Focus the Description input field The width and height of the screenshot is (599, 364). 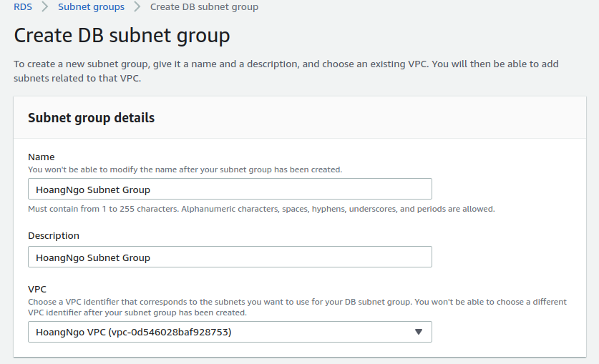coord(229,257)
